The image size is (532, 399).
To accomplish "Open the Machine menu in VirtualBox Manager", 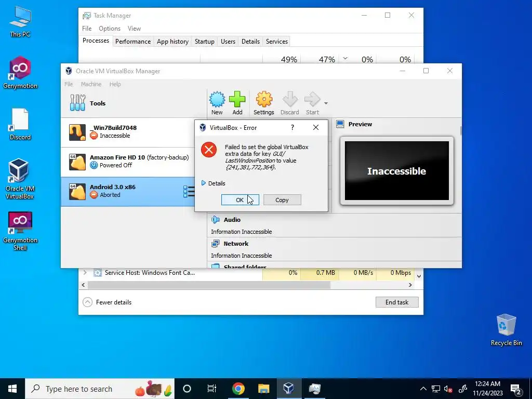I will pos(91,84).
